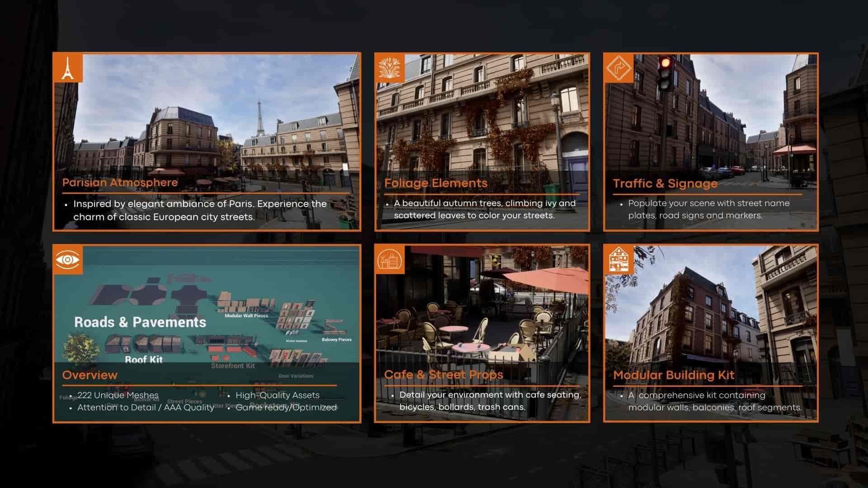Screen dimensions: 868x488
Task: Click the "Game ready/Optimized" bullet
Action: coord(286,408)
